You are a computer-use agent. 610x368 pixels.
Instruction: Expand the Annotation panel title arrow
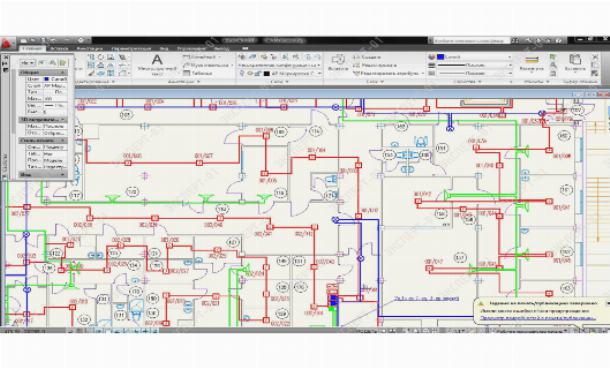coord(198,82)
